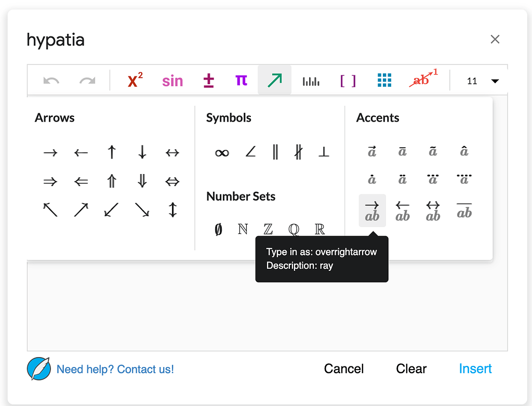Close the hypatia editor dialog
The height and width of the screenshot is (406, 532).
tap(495, 39)
